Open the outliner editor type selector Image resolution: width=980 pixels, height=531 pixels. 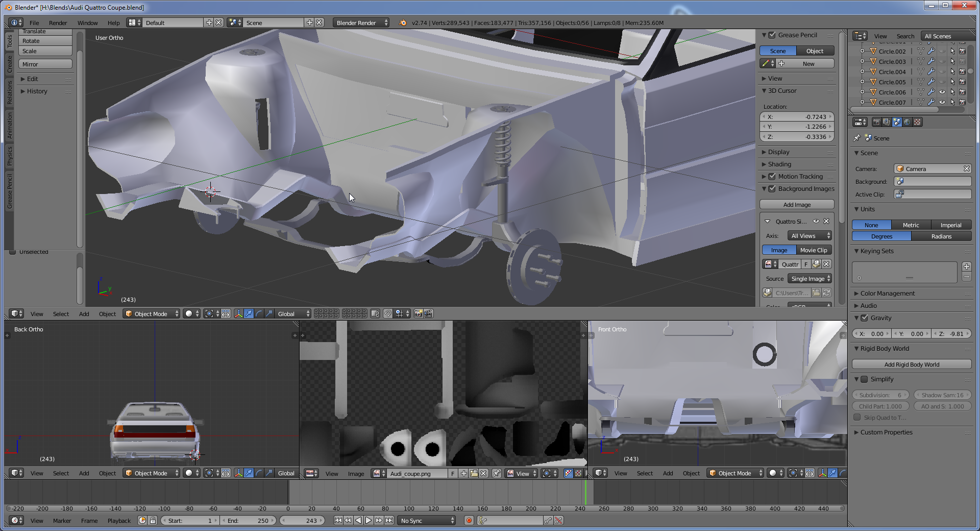pos(860,36)
